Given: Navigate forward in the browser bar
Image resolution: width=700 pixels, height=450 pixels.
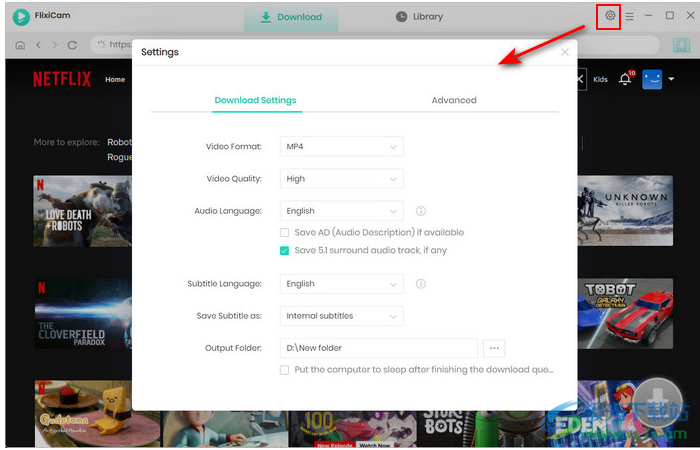Looking at the screenshot, I should 55,45.
